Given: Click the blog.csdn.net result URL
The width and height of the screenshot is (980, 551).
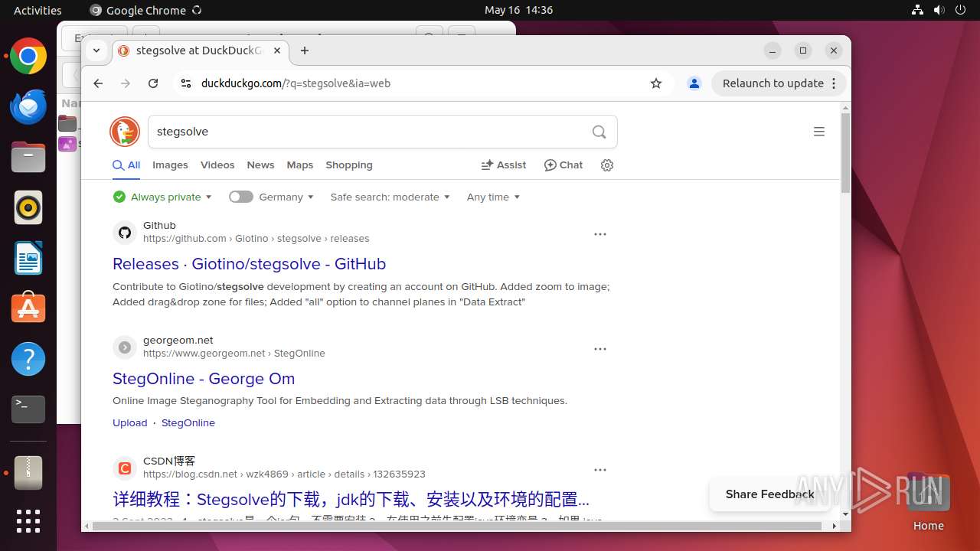Looking at the screenshot, I should click(x=284, y=474).
